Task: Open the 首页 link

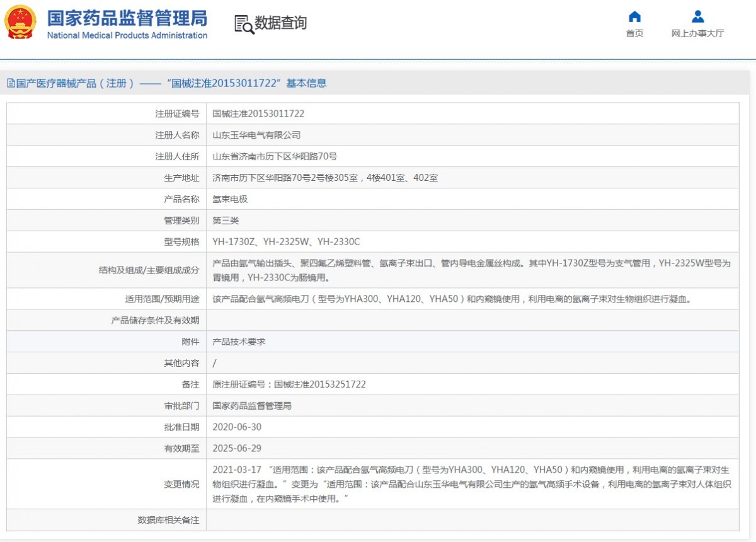Action: 634,33
